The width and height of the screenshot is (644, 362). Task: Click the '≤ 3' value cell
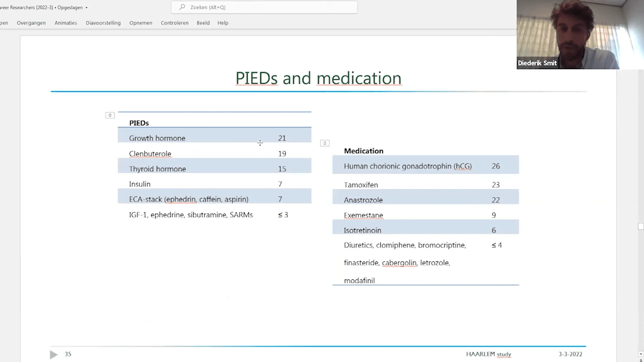pos(283,215)
